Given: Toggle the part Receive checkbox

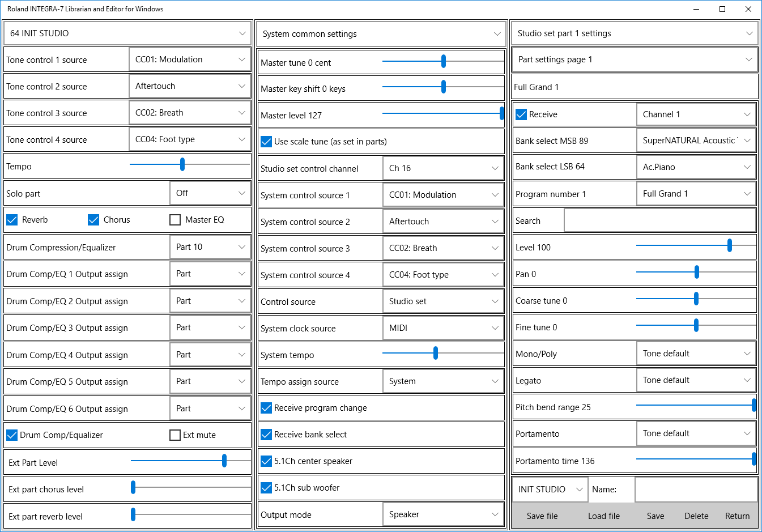Looking at the screenshot, I should 521,114.
